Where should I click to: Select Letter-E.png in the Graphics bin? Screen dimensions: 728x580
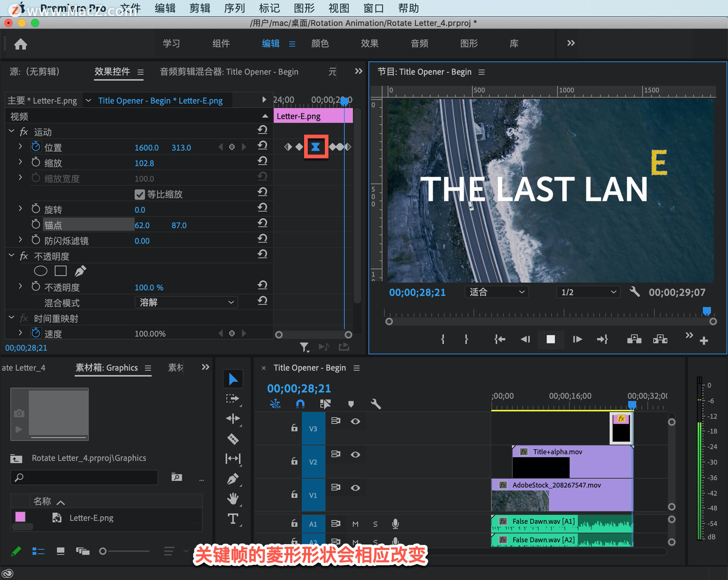tap(91, 518)
